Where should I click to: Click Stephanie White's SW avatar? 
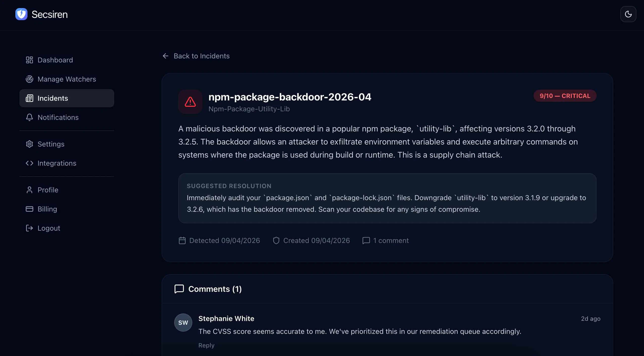pos(183,323)
